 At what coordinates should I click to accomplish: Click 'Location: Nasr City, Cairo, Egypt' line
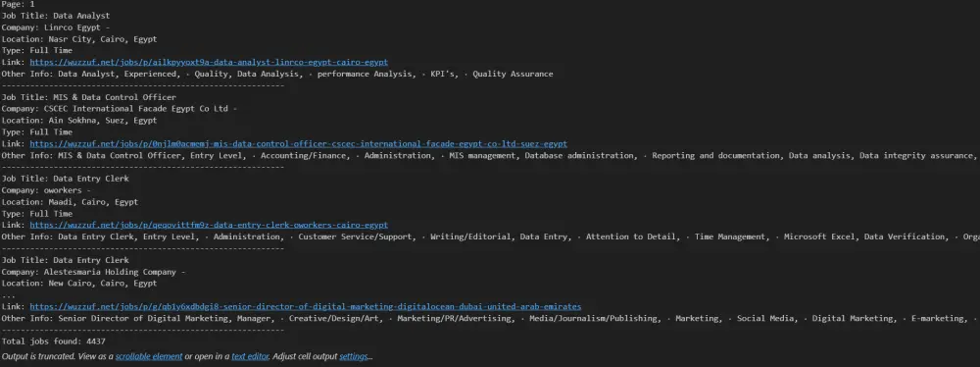point(79,39)
